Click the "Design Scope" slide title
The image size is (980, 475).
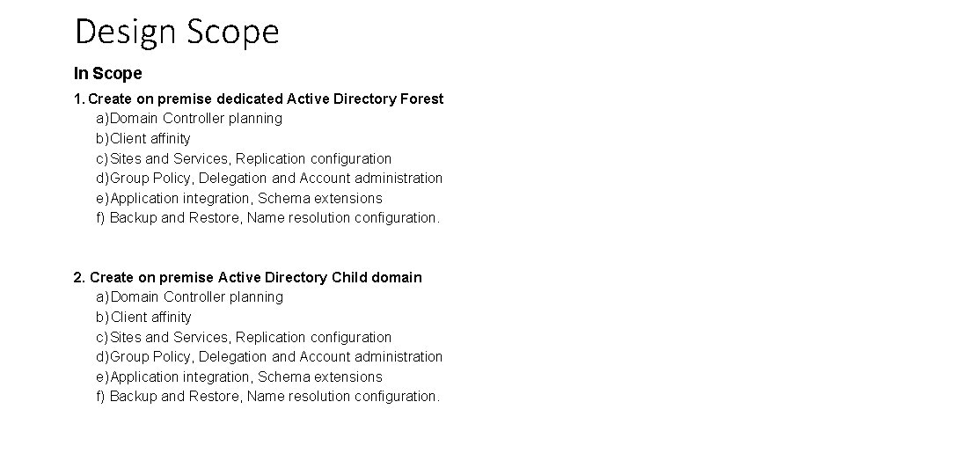(177, 32)
